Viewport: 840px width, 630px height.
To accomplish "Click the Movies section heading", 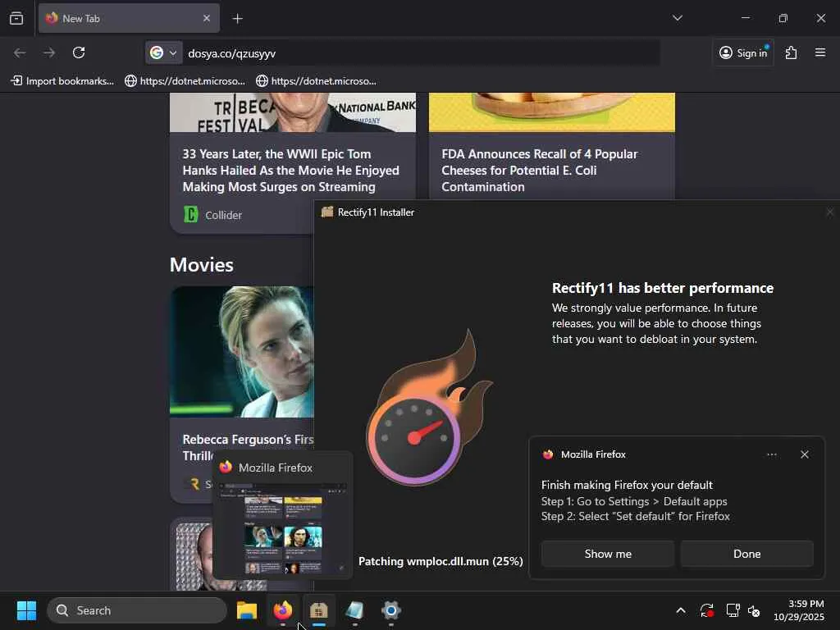I will point(202,265).
